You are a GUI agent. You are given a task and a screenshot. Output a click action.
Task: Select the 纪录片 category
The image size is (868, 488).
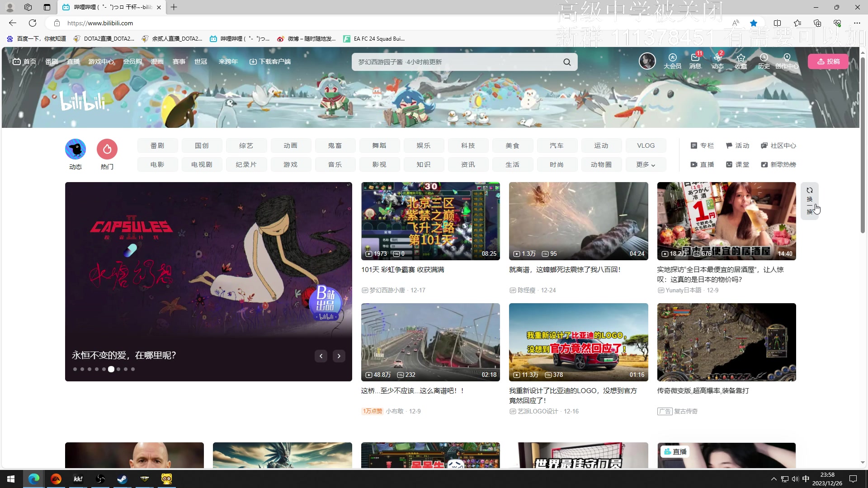pos(246,164)
